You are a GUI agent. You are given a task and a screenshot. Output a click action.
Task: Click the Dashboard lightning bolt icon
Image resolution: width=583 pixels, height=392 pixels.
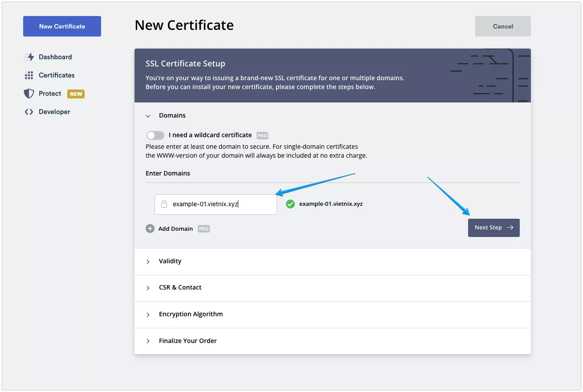click(x=29, y=57)
